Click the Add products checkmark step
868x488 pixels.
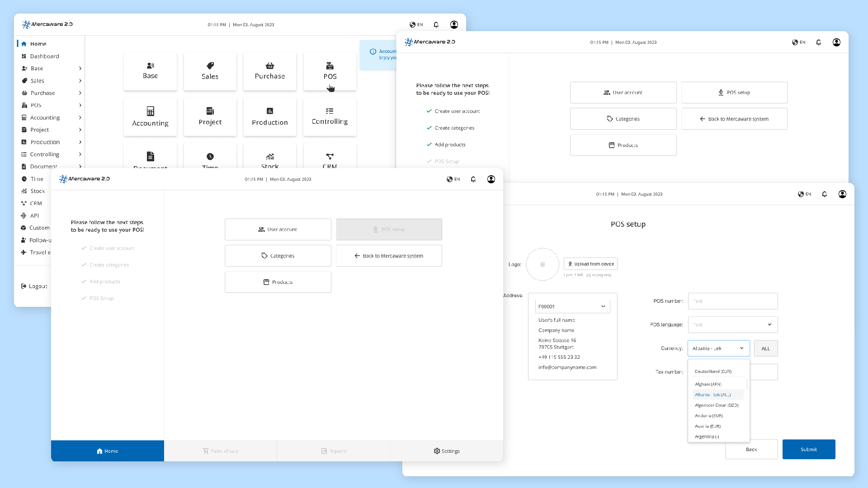click(446, 145)
